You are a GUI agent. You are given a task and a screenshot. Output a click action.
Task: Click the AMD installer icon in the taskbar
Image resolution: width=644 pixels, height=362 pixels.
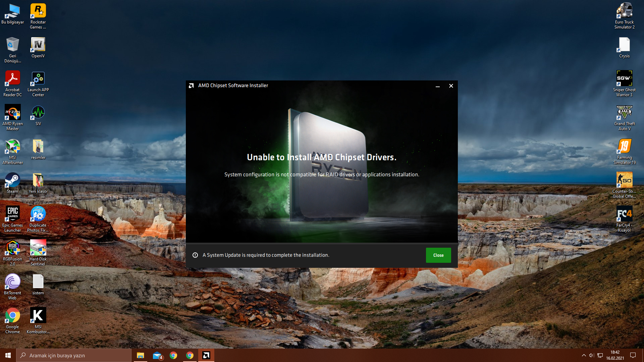206,355
